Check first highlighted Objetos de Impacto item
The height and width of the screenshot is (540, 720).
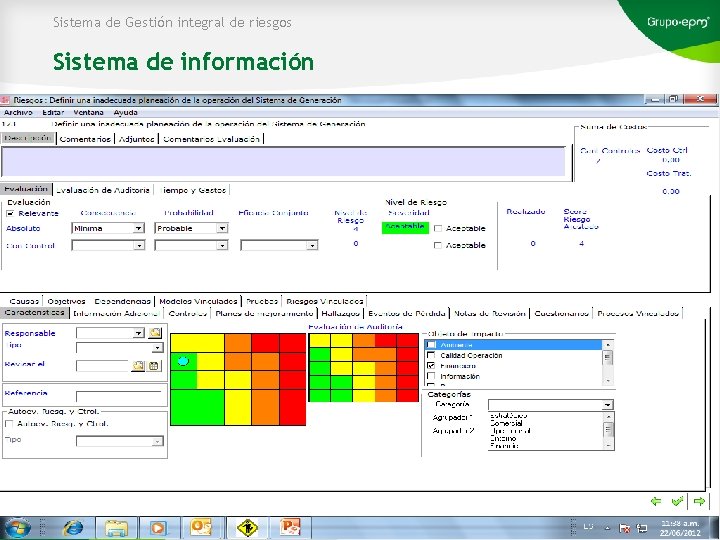point(431,345)
